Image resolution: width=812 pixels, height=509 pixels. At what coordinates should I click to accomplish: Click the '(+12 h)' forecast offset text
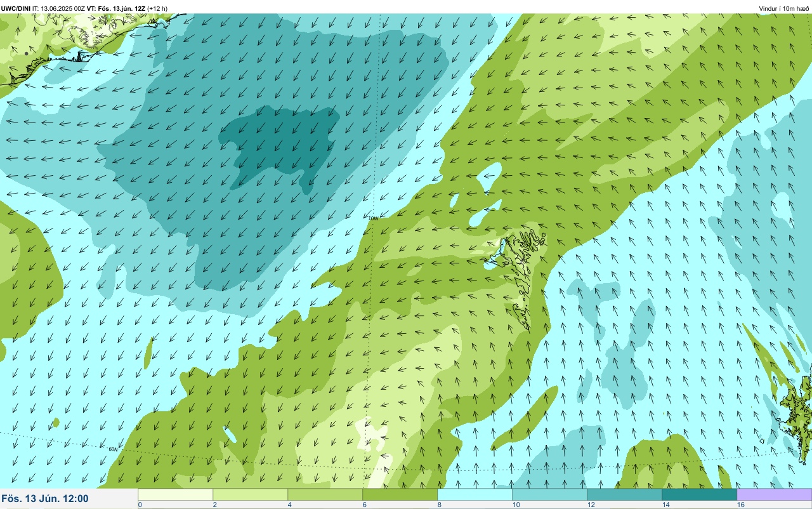tap(158, 9)
